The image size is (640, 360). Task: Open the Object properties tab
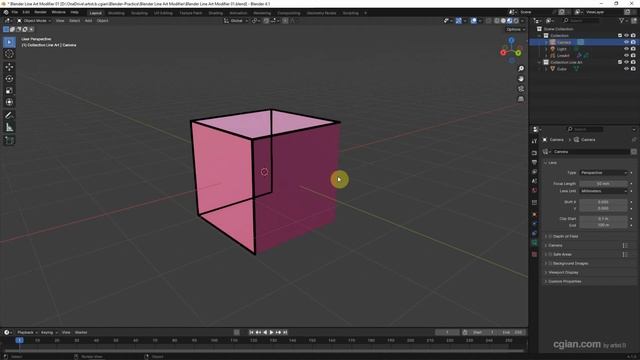[534, 215]
